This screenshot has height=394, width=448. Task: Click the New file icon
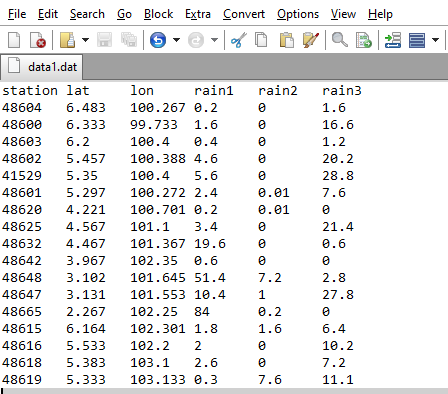point(14,40)
